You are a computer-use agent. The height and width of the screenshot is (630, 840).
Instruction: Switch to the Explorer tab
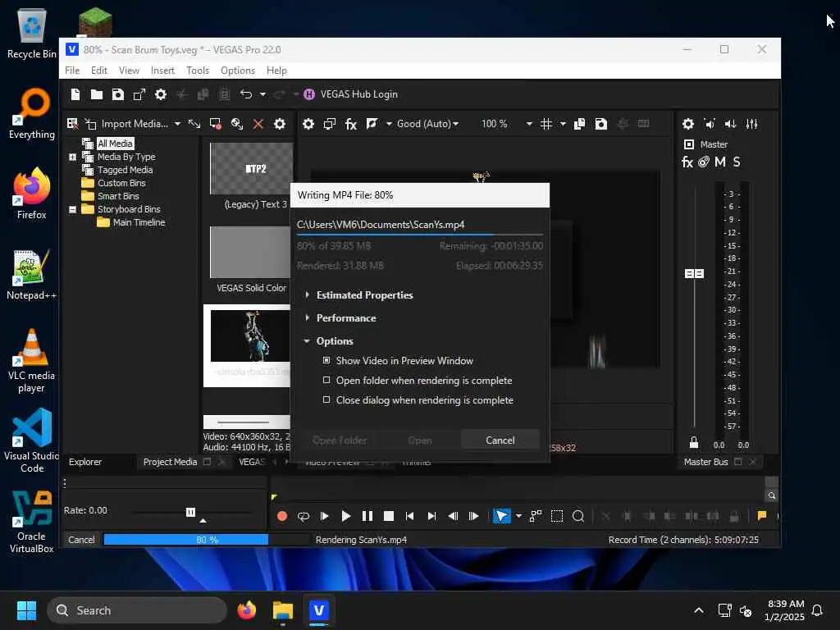click(x=85, y=462)
